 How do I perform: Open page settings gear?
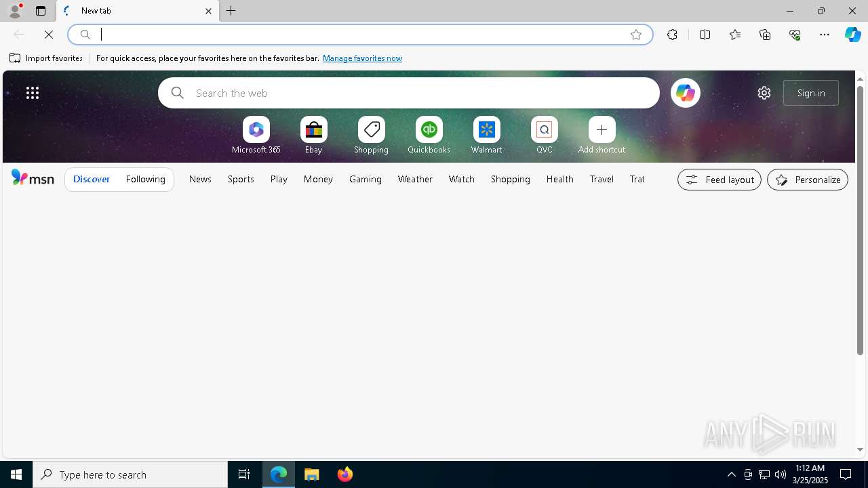[x=764, y=93]
